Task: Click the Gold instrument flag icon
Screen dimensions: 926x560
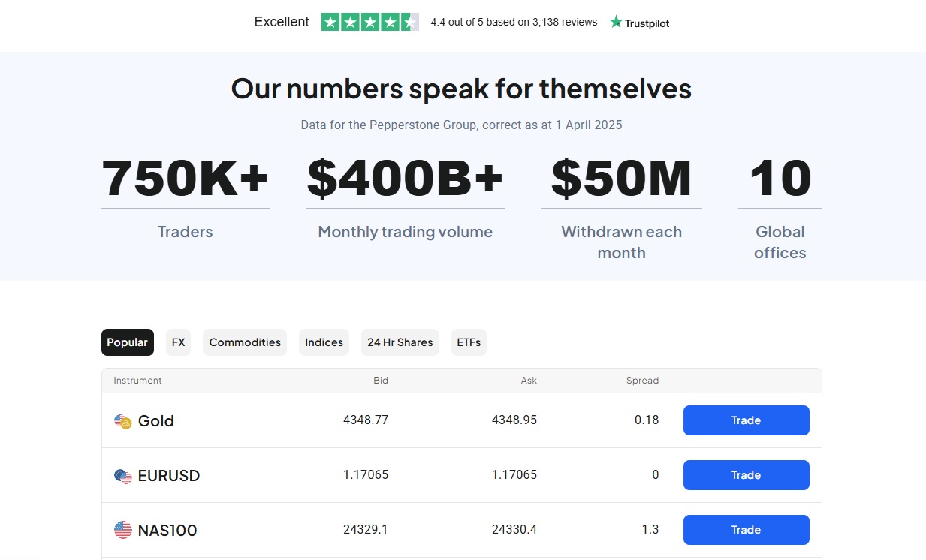Action: coord(123,422)
